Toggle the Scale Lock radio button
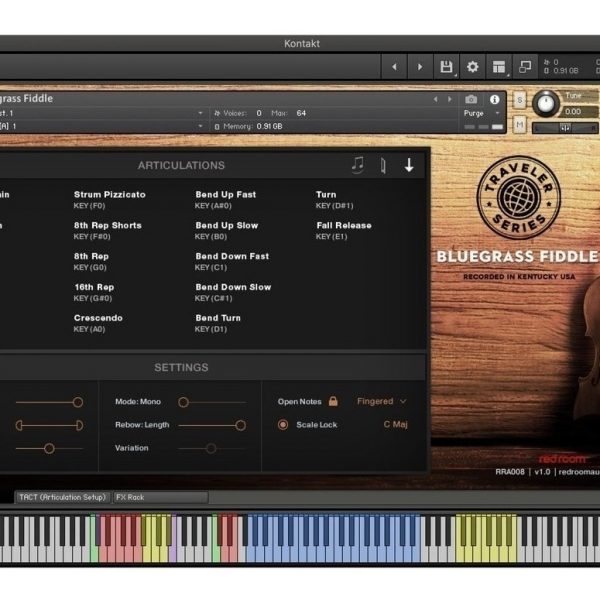This screenshot has height=600, width=600. click(x=283, y=425)
